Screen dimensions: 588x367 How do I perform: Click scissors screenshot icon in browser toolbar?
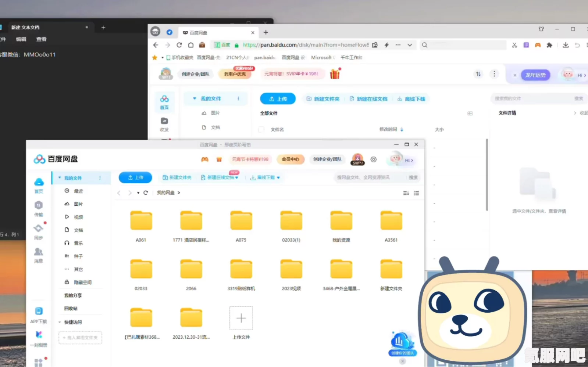pos(514,45)
